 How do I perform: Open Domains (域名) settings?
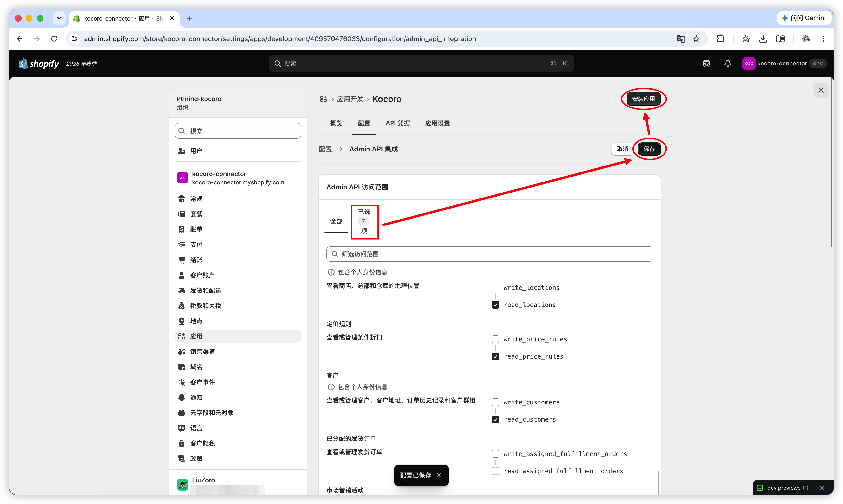(238, 367)
